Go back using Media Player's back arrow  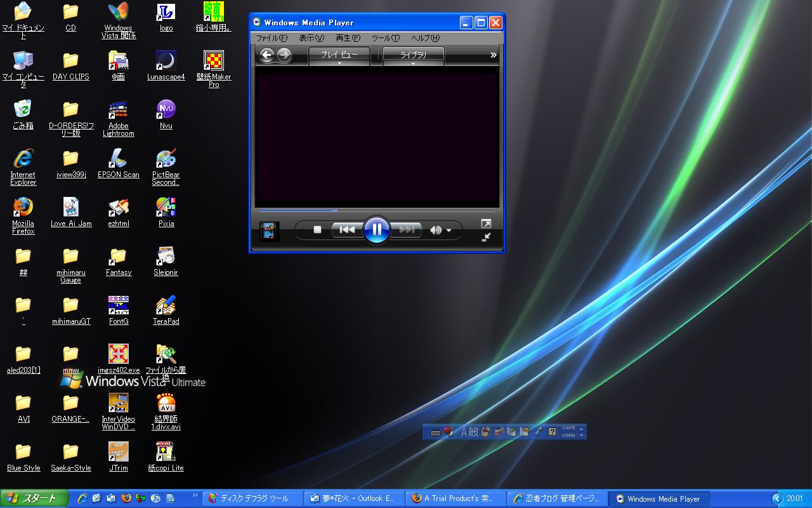(267, 55)
